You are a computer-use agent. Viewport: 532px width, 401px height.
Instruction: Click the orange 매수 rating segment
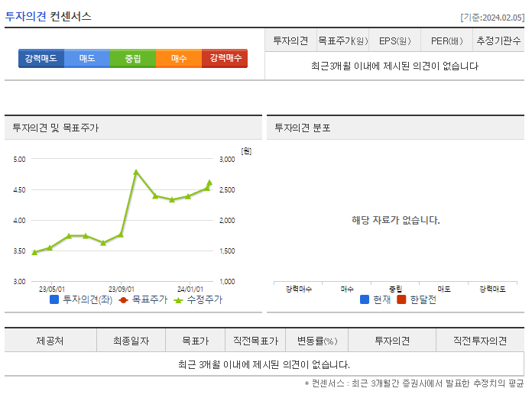[179, 58]
